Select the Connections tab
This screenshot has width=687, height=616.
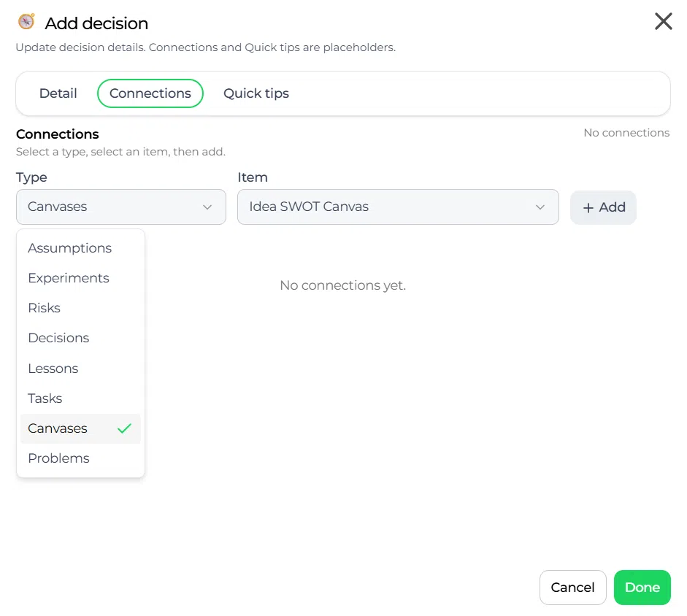(x=150, y=93)
